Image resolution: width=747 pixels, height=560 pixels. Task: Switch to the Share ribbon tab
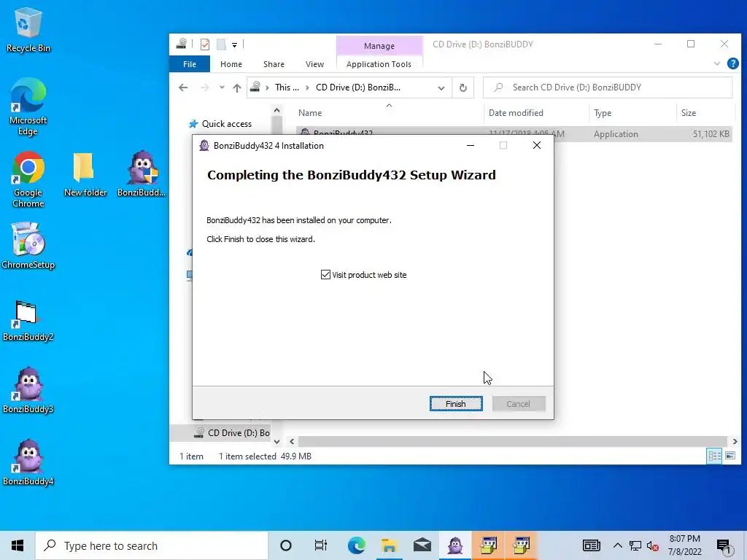[274, 64]
